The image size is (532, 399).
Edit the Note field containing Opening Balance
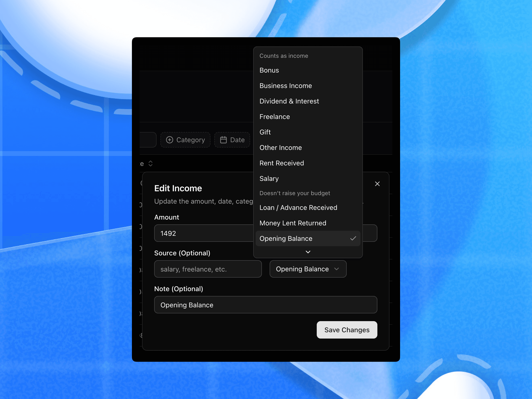click(266, 305)
